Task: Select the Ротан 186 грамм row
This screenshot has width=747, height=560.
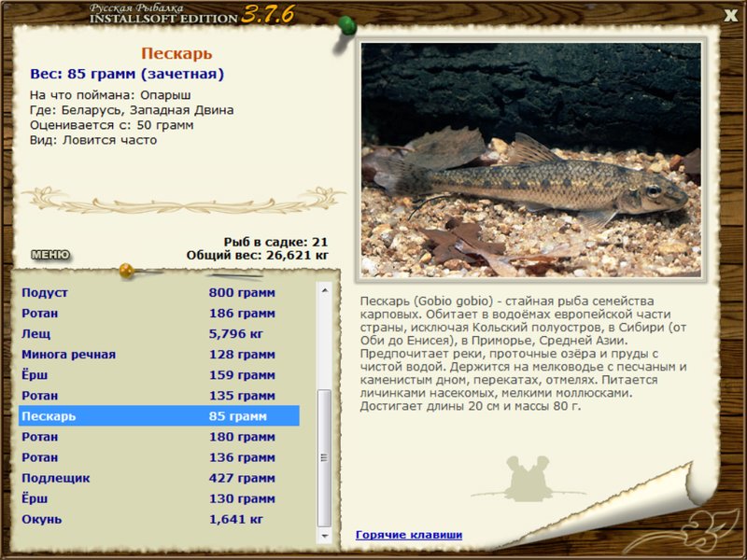Action: pos(159,314)
